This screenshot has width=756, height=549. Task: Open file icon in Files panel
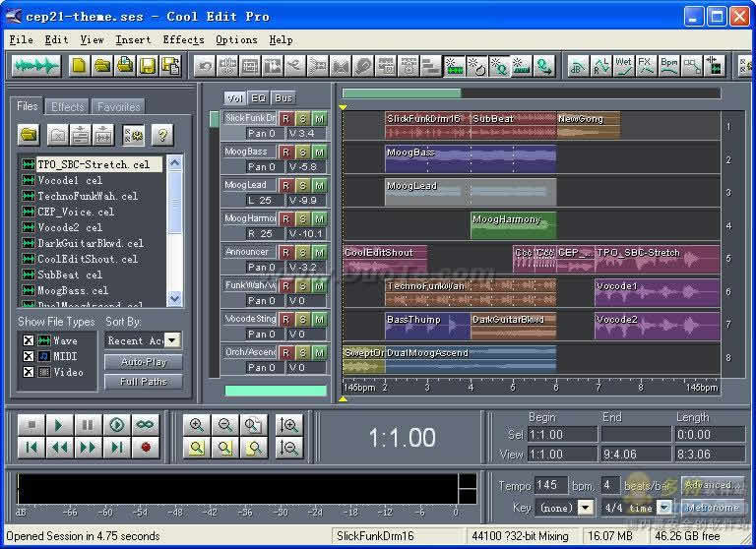pos(29,135)
